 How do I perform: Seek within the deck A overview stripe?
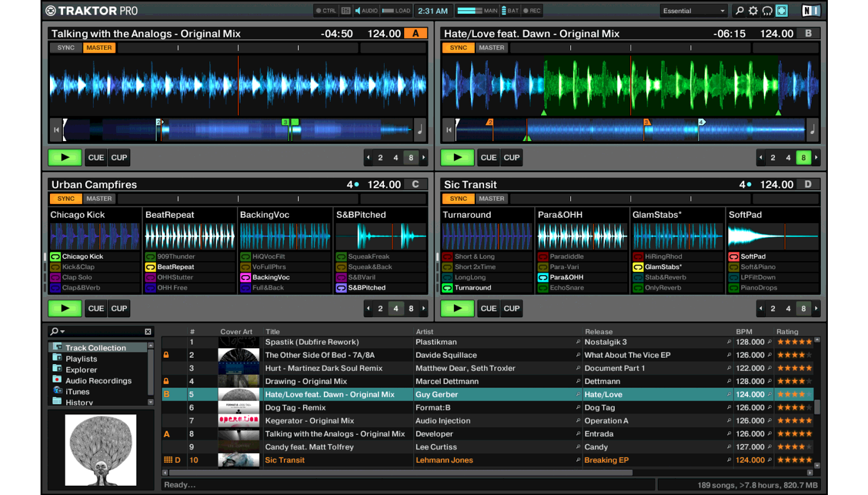tap(238, 130)
